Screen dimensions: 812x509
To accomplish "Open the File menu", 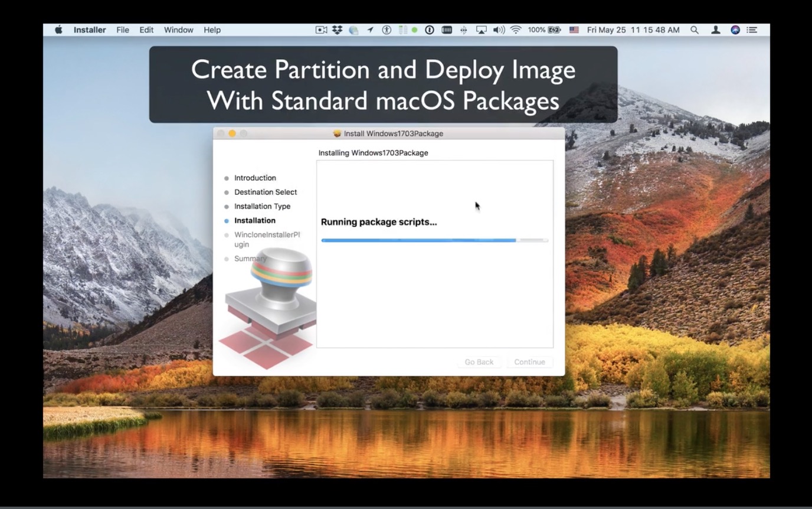I will click(123, 30).
